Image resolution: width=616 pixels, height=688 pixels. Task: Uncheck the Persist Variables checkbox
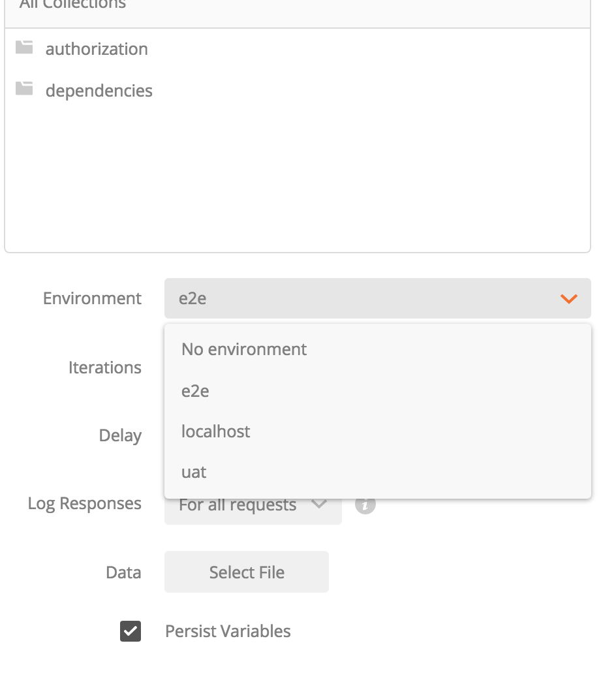130,631
